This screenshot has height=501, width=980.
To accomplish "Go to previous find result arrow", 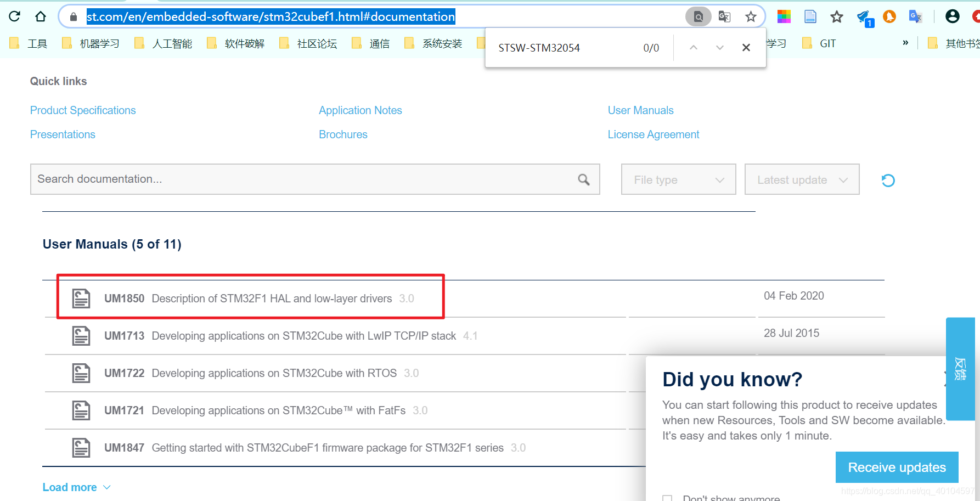I will coord(694,48).
